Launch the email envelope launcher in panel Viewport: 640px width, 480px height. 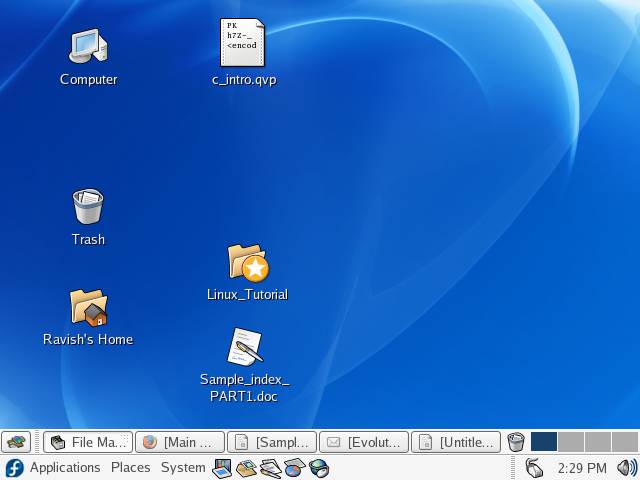[x=246, y=468]
